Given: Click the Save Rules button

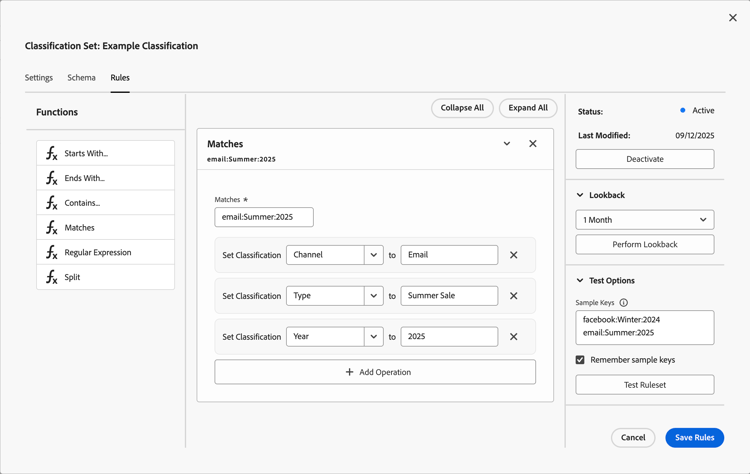Looking at the screenshot, I should pyautogui.click(x=694, y=438).
